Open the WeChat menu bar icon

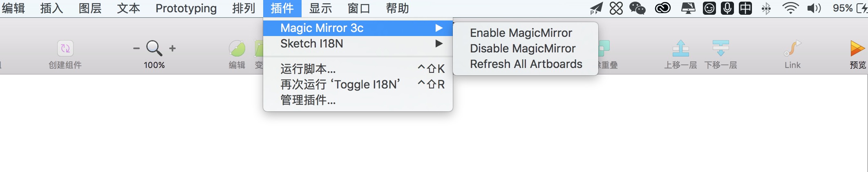point(637,8)
